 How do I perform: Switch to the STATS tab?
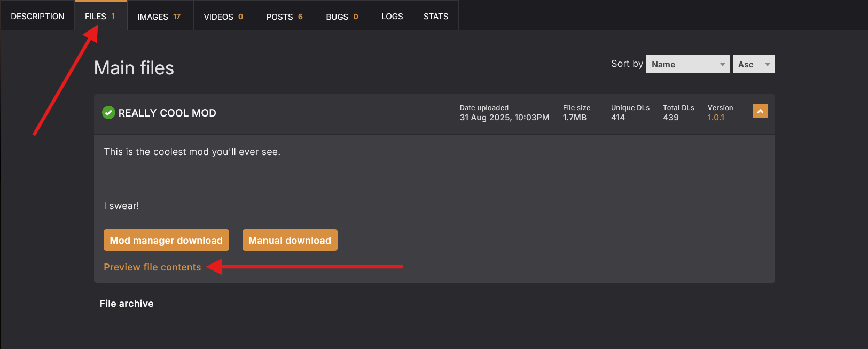tap(436, 17)
